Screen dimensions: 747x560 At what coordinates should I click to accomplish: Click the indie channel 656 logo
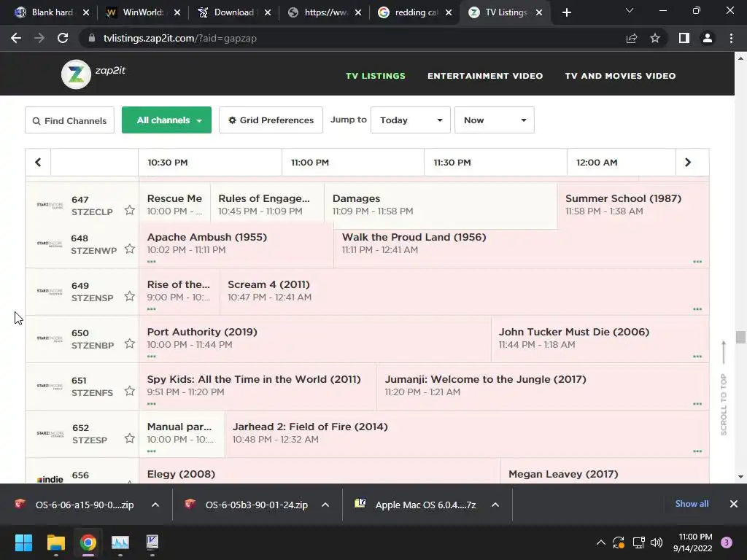[x=50, y=479]
